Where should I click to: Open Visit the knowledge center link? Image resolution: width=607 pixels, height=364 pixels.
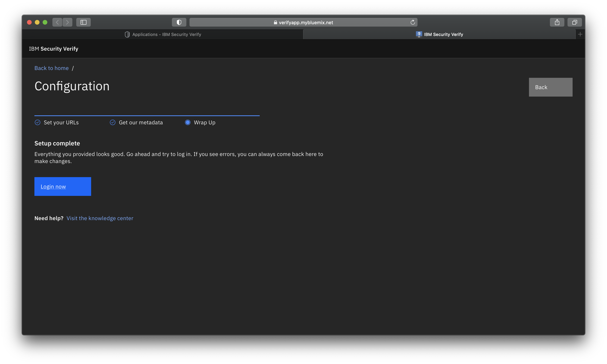[100, 218]
